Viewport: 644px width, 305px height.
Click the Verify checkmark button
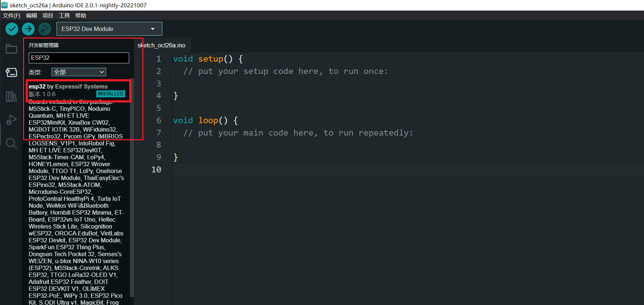tap(12, 29)
